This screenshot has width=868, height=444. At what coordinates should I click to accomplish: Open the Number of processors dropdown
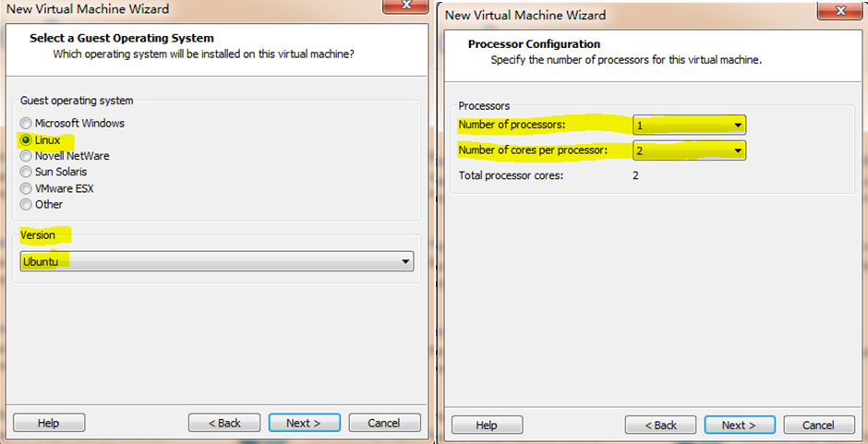point(690,126)
